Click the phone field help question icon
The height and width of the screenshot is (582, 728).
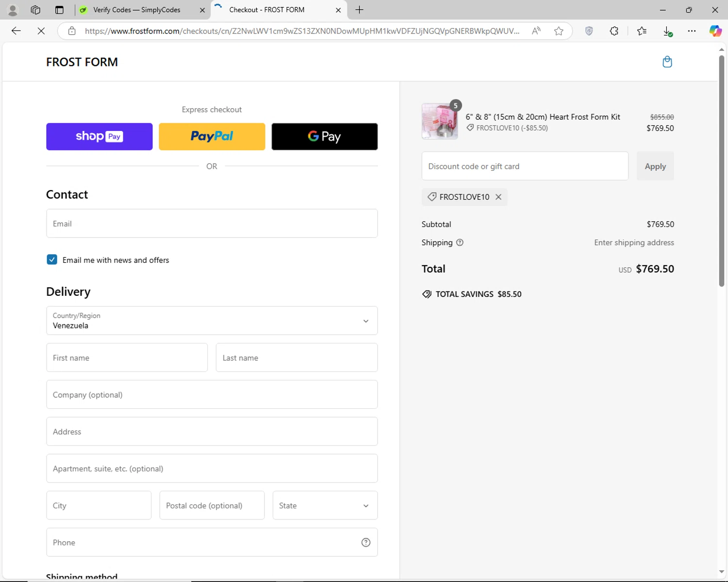click(x=366, y=542)
